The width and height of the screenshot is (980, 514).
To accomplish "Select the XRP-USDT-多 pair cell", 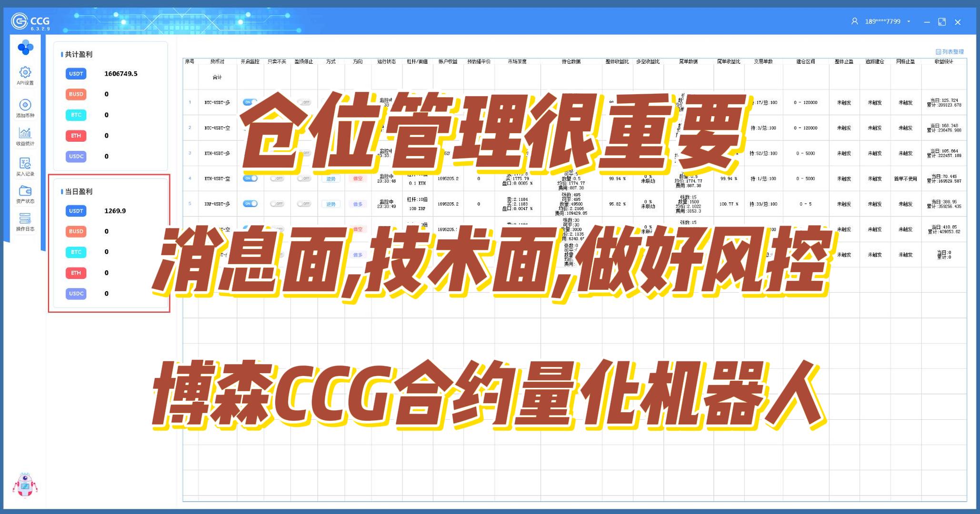I will pos(217,204).
